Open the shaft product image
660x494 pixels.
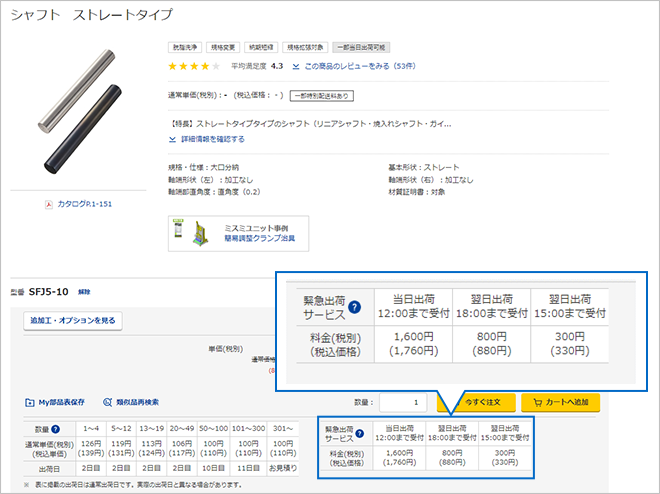coord(80,112)
